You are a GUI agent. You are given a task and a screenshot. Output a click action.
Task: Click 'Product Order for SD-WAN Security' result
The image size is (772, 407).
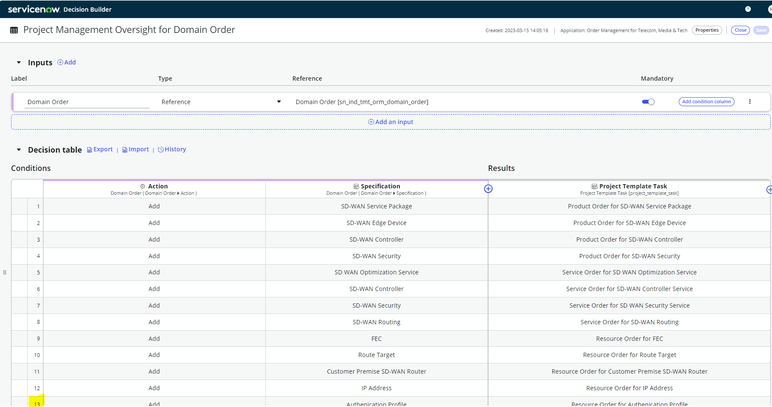click(629, 256)
